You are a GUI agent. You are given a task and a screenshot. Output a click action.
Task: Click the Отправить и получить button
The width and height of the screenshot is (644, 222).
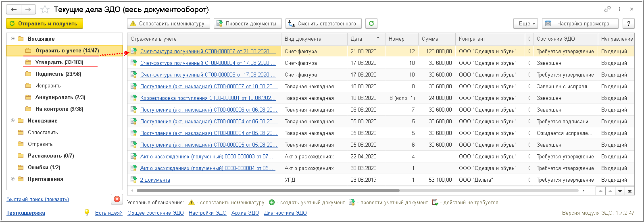[44, 23]
